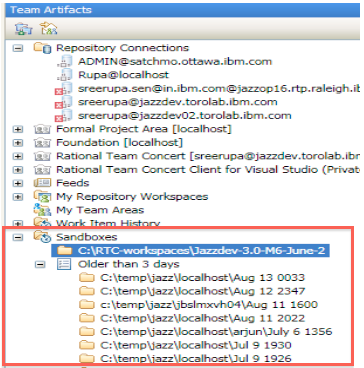Click the Older than 3 days list icon
The height and width of the screenshot is (368, 364).
click(x=64, y=264)
